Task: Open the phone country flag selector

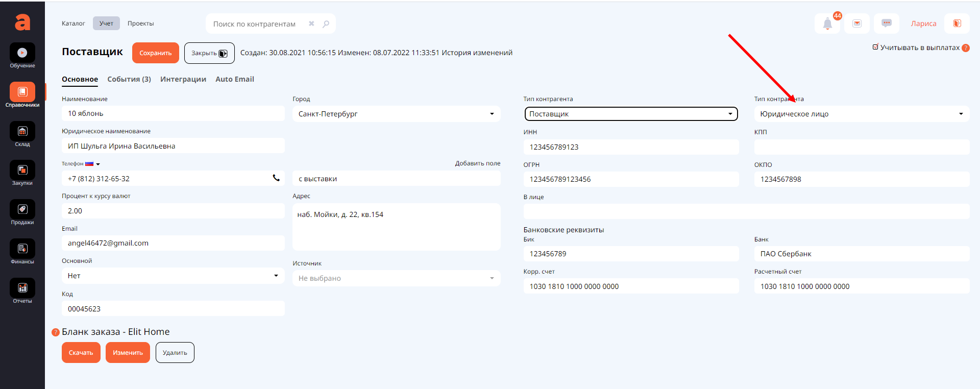Action: [x=92, y=164]
